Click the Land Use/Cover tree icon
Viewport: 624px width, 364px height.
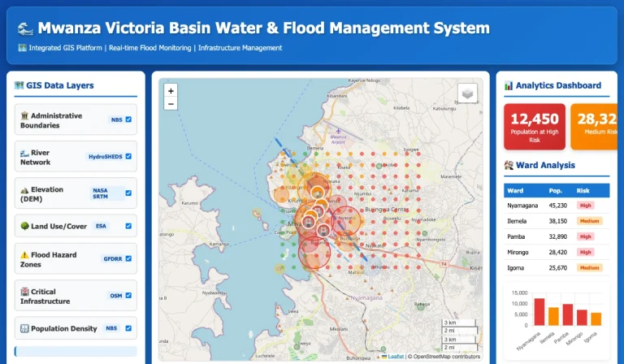tap(24, 226)
